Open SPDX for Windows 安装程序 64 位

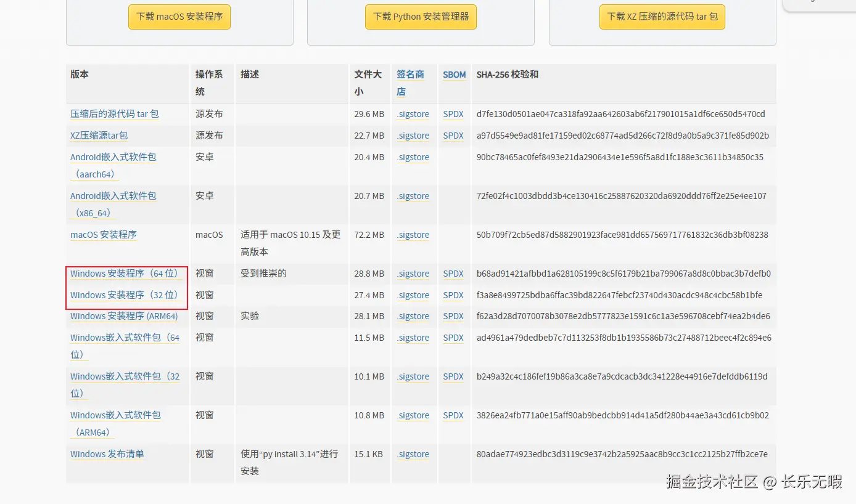coord(453,274)
